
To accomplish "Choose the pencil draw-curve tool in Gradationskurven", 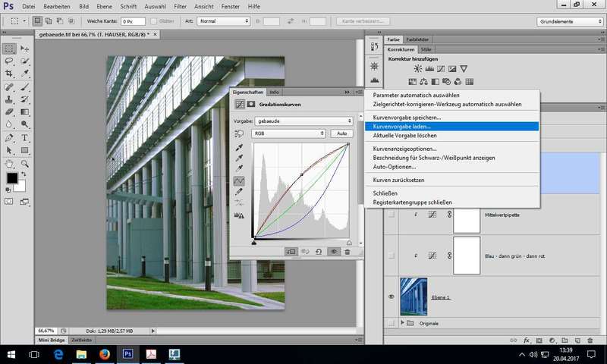I will [240, 192].
